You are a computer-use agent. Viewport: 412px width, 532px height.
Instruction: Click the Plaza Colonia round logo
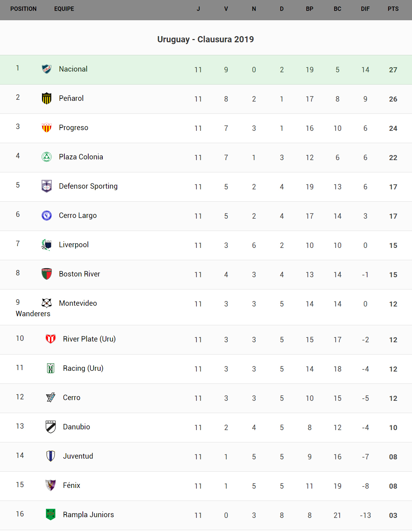tap(47, 157)
